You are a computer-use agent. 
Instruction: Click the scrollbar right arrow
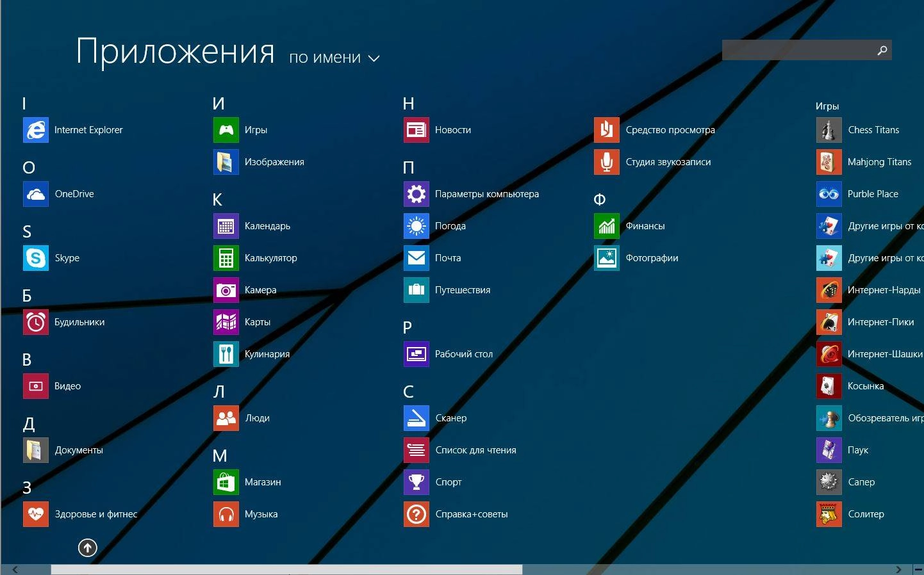coord(898,570)
